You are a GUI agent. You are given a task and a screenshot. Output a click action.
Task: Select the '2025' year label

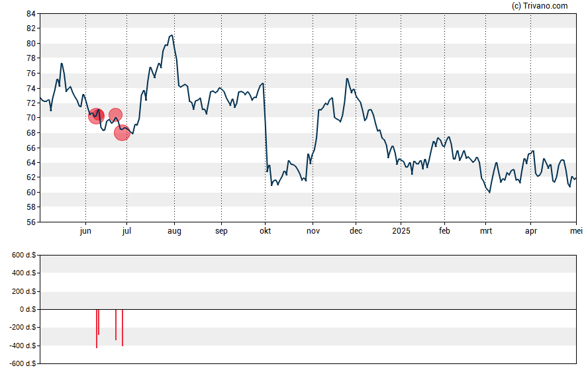[x=401, y=231]
